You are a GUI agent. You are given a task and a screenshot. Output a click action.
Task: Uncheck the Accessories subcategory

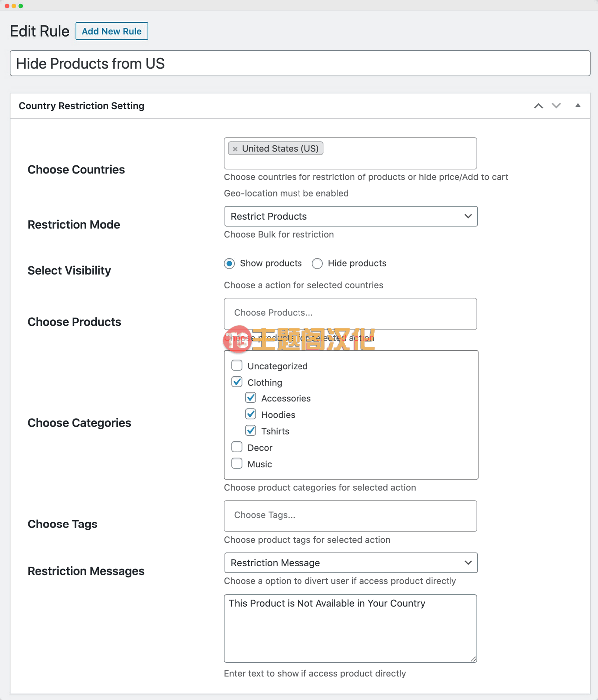251,398
